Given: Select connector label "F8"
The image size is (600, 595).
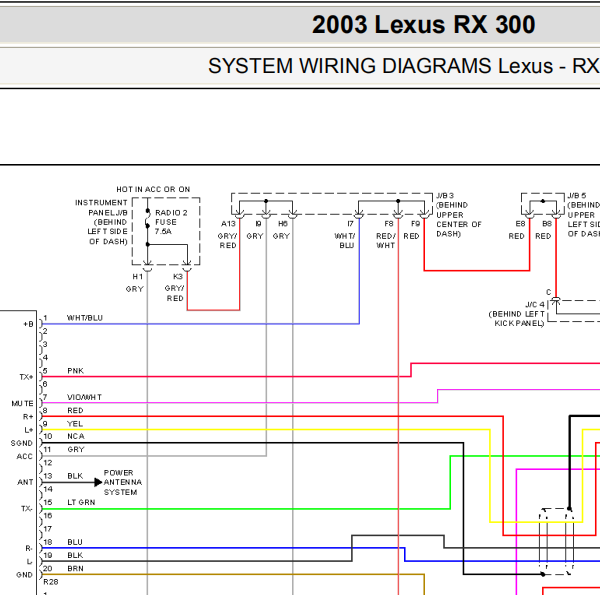Looking at the screenshot, I should [x=389, y=224].
